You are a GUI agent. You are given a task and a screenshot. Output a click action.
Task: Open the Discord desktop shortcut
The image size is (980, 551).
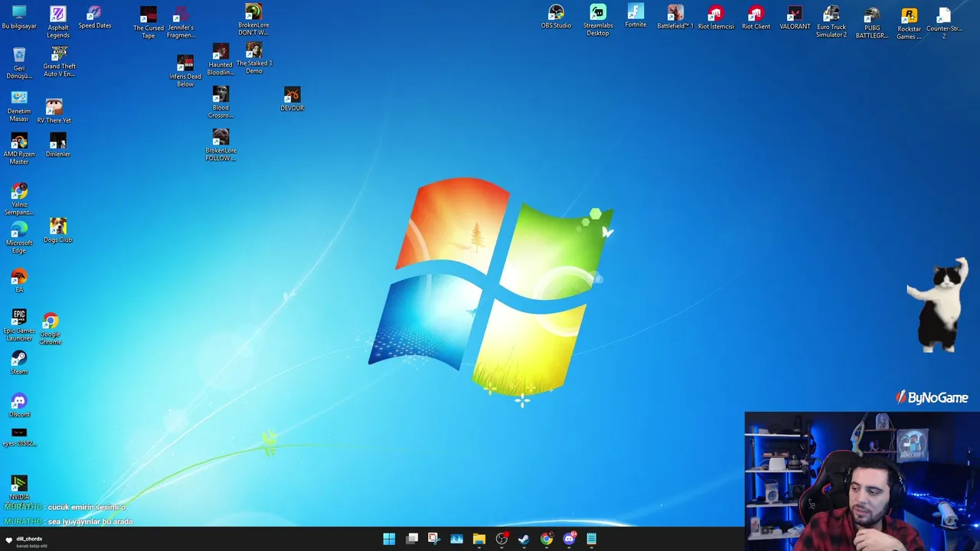(19, 406)
